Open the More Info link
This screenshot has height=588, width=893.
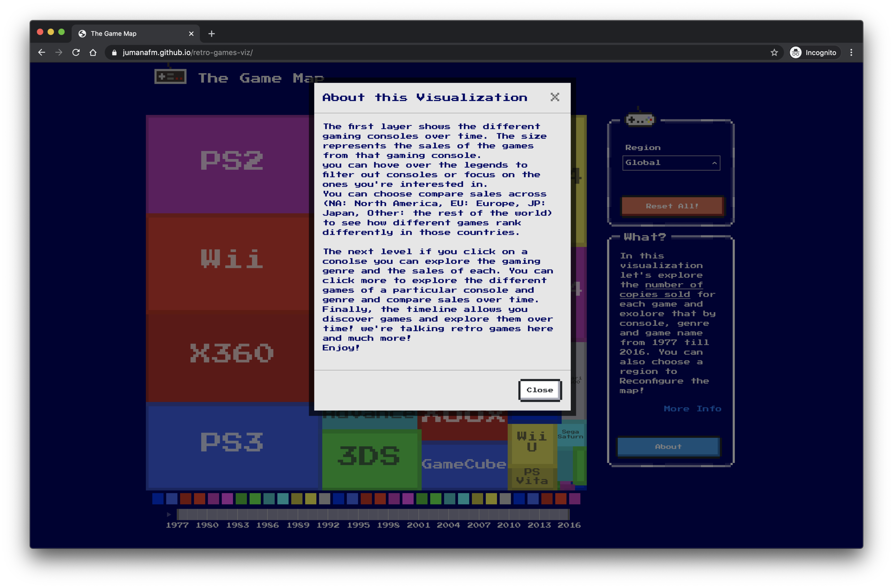point(692,409)
